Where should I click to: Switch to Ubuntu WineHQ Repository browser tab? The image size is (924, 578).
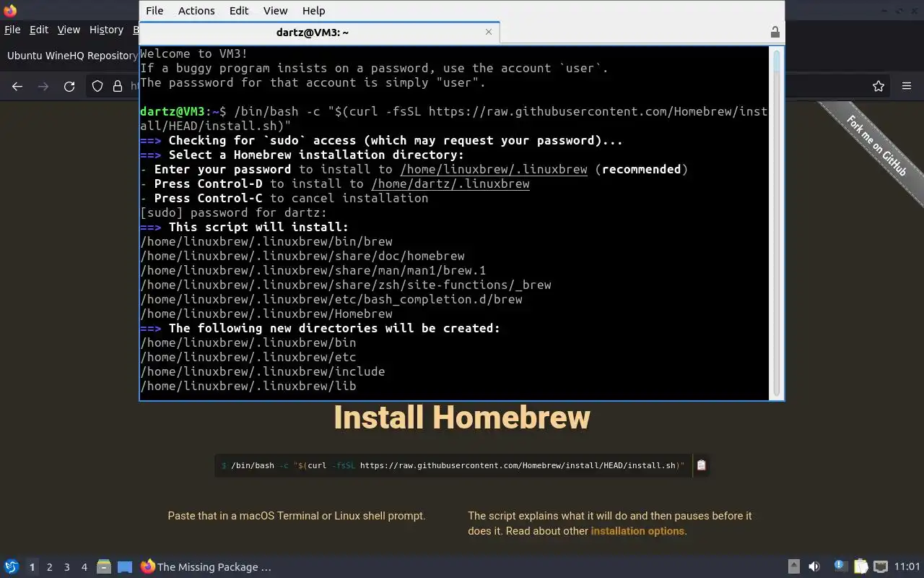71,56
